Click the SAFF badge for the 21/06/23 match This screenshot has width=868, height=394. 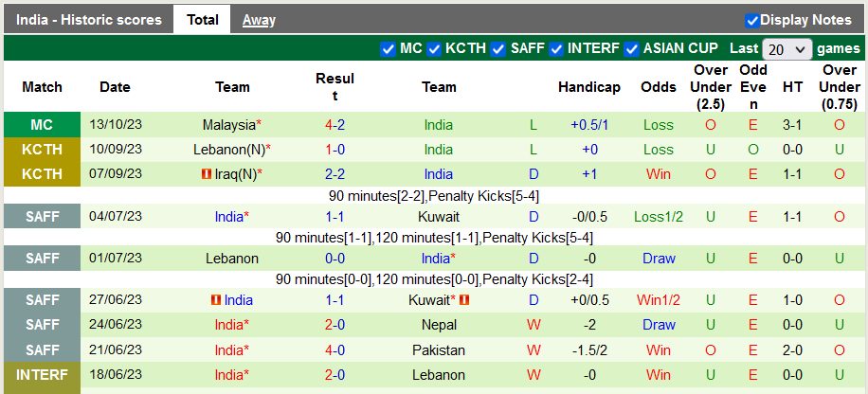tap(42, 350)
